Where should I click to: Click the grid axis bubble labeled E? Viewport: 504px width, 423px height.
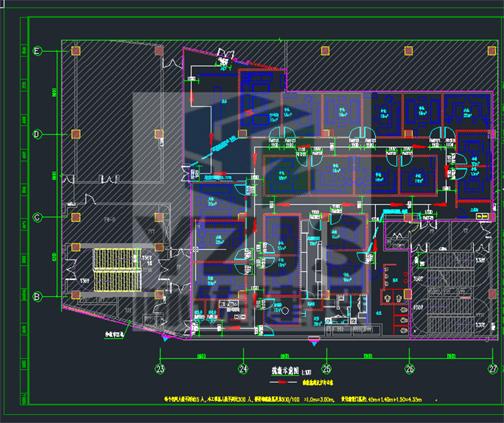point(37,52)
